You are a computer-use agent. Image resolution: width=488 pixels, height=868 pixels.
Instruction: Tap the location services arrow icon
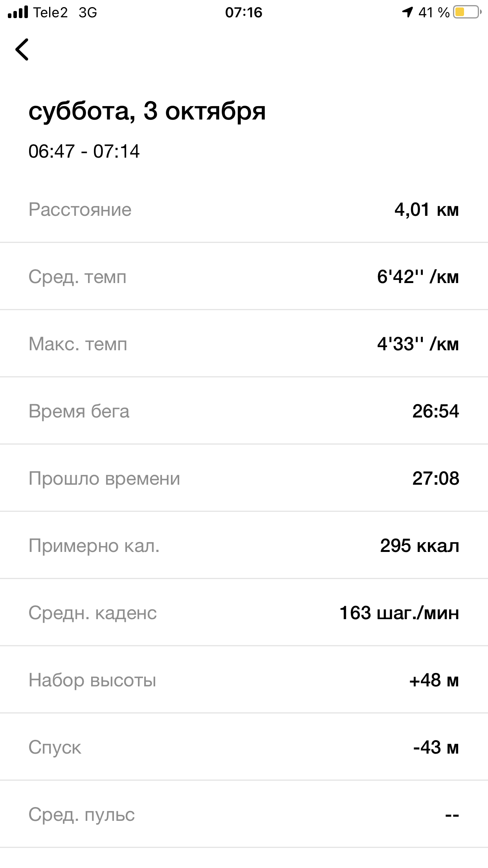(x=407, y=12)
